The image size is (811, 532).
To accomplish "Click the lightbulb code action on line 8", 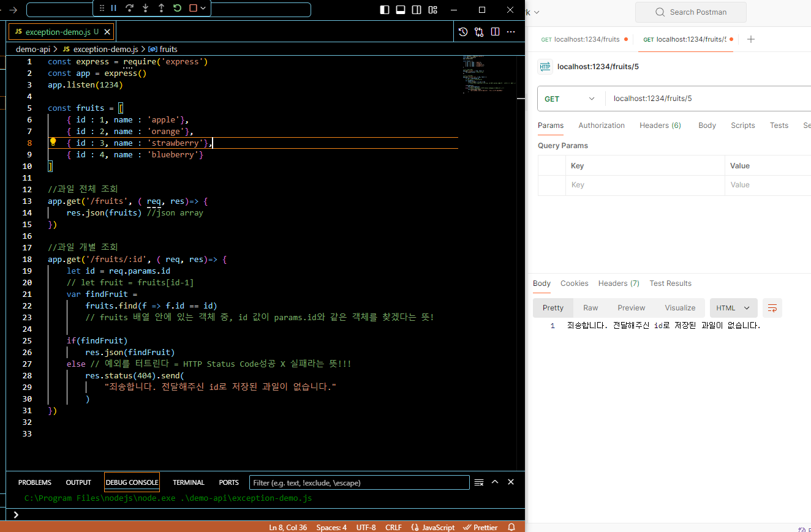I will [53, 142].
